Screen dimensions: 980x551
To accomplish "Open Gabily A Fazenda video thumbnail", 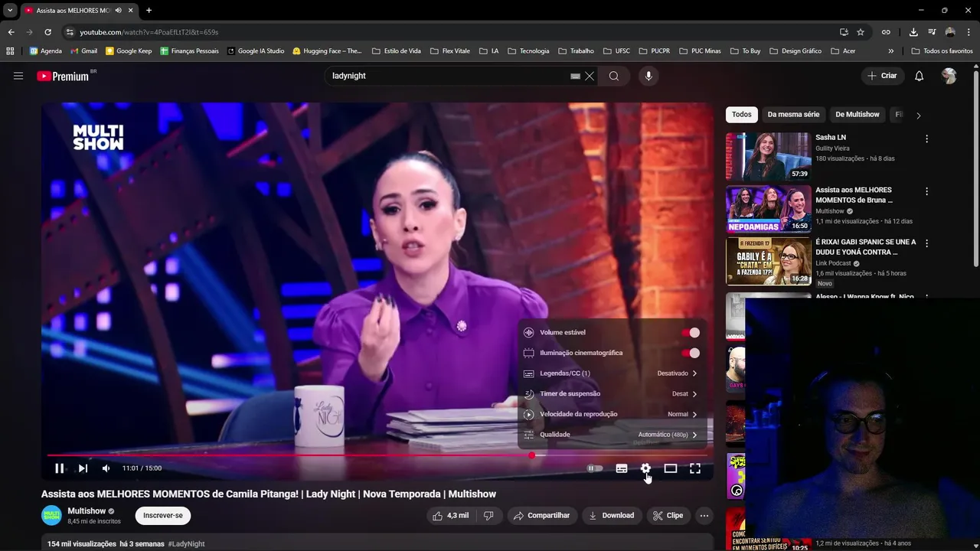I will pos(768,261).
